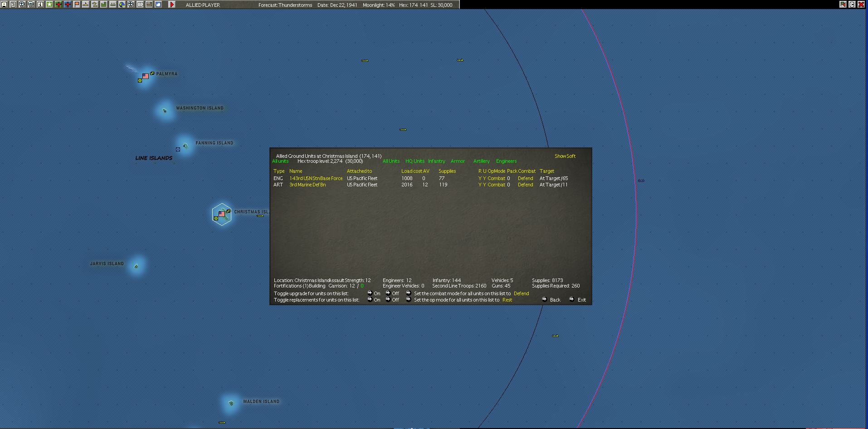868x429 pixels.
Task: Open 143rd USN Stn Base Force unit
Action: click(316, 178)
